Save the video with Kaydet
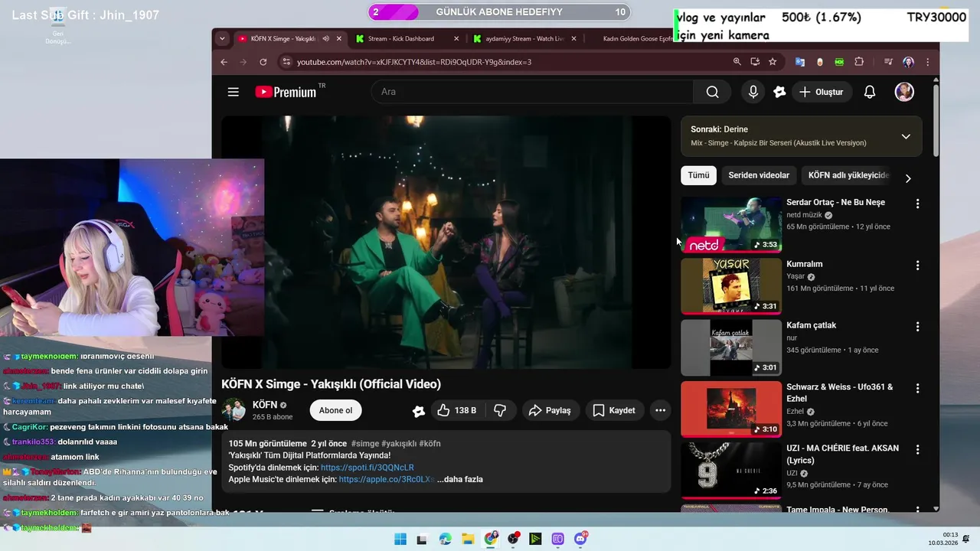Image resolution: width=980 pixels, height=551 pixels. tap(614, 410)
